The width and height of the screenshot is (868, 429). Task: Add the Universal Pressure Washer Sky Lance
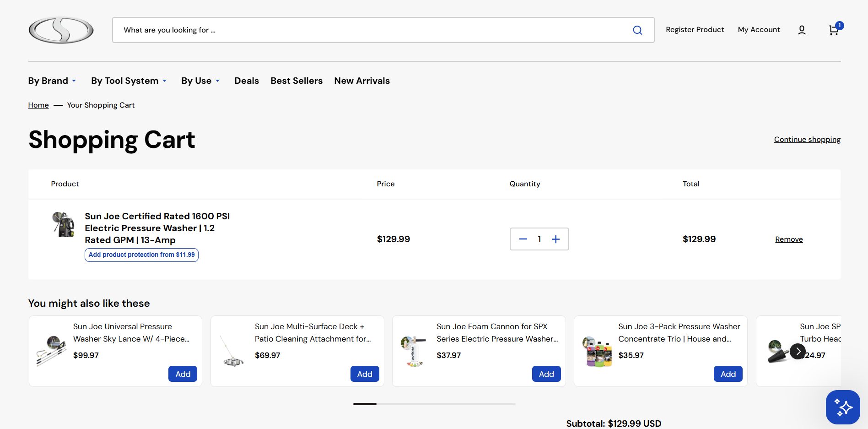click(183, 374)
